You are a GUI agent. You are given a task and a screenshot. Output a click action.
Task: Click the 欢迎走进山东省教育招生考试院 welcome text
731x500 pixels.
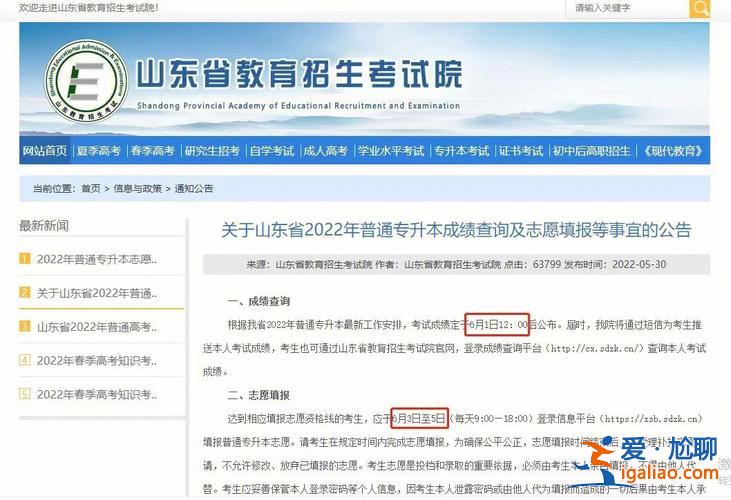pyautogui.click(x=89, y=8)
